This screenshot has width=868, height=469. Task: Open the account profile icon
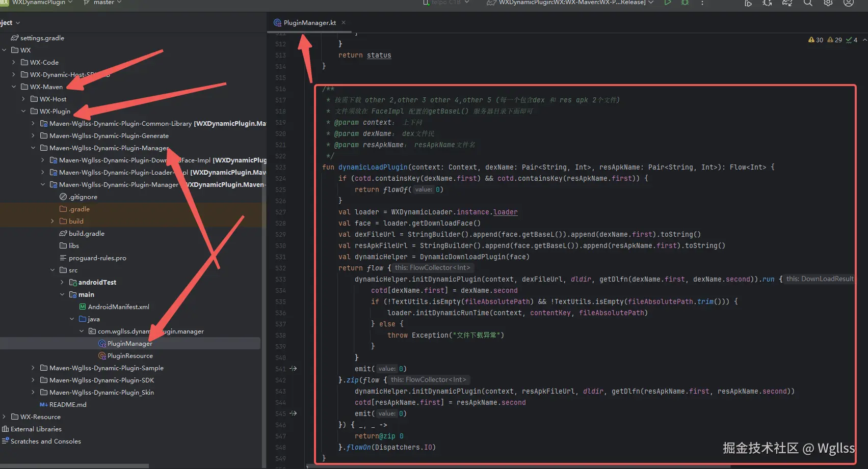[849, 3]
